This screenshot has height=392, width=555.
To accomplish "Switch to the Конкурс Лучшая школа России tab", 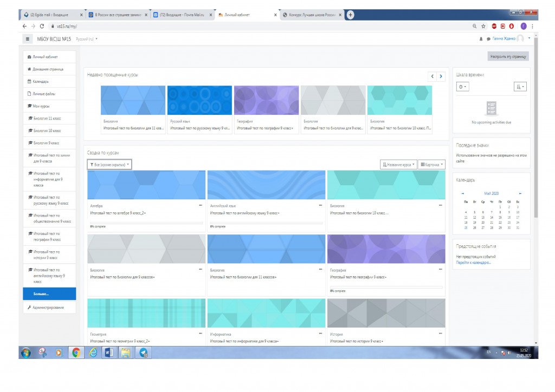I will point(312,15).
